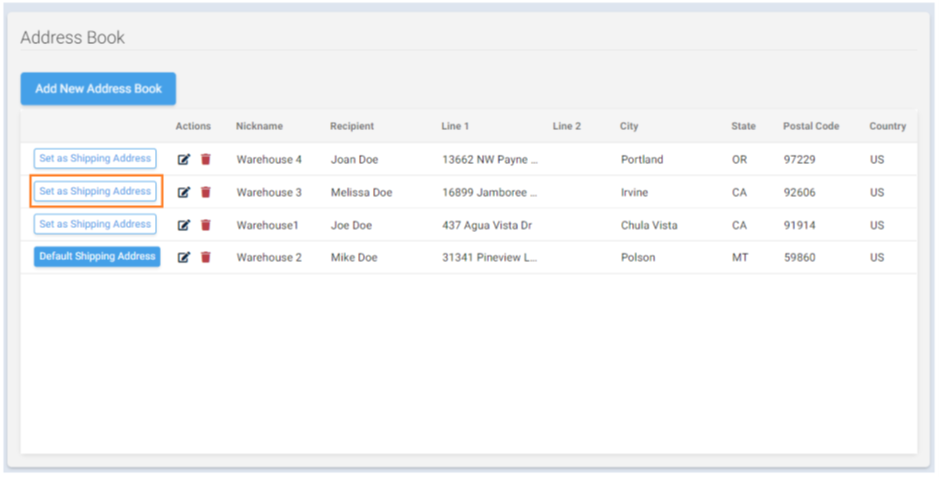Click the truncated 31341 Pineview address
Screen dimensions: 940x478
(x=489, y=258)
